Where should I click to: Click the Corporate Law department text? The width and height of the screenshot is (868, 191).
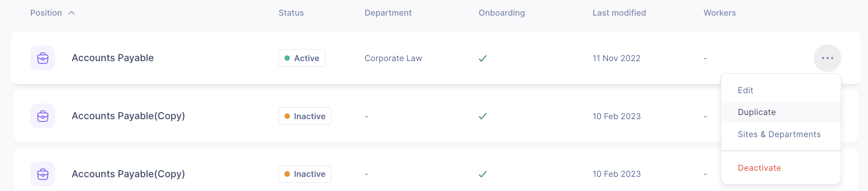[393, 58]
